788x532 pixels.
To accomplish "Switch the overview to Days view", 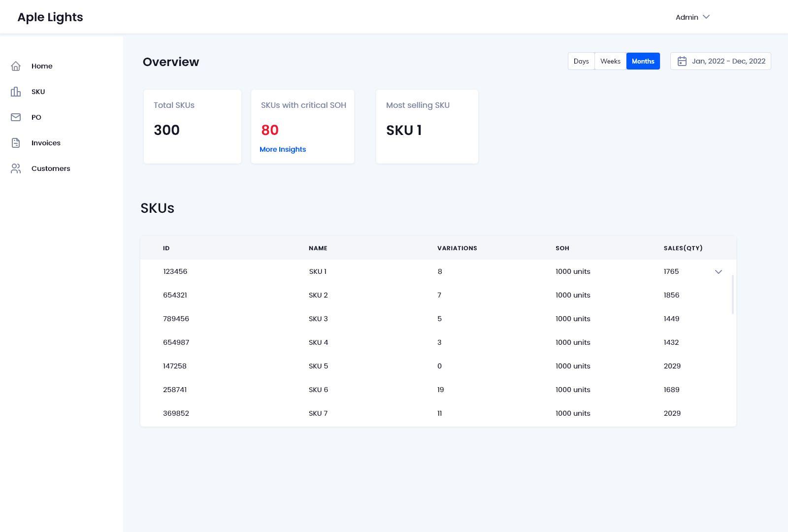I will tap(581, 61).
